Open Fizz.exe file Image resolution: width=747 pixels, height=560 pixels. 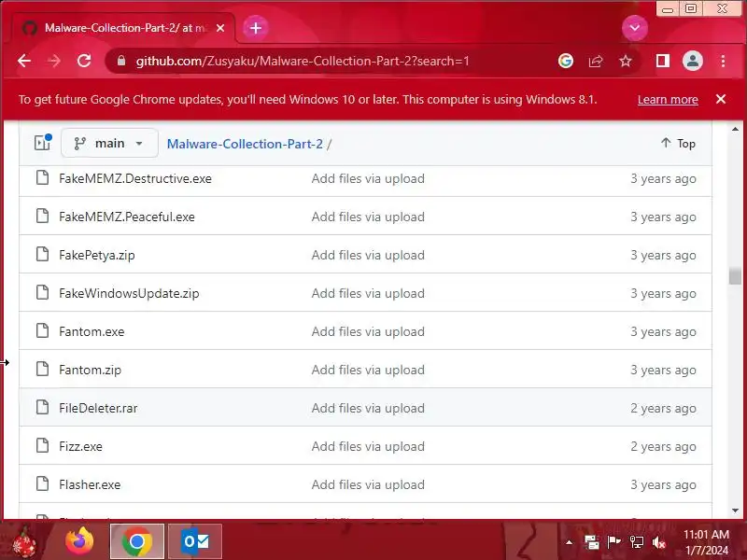click(80, 446)
